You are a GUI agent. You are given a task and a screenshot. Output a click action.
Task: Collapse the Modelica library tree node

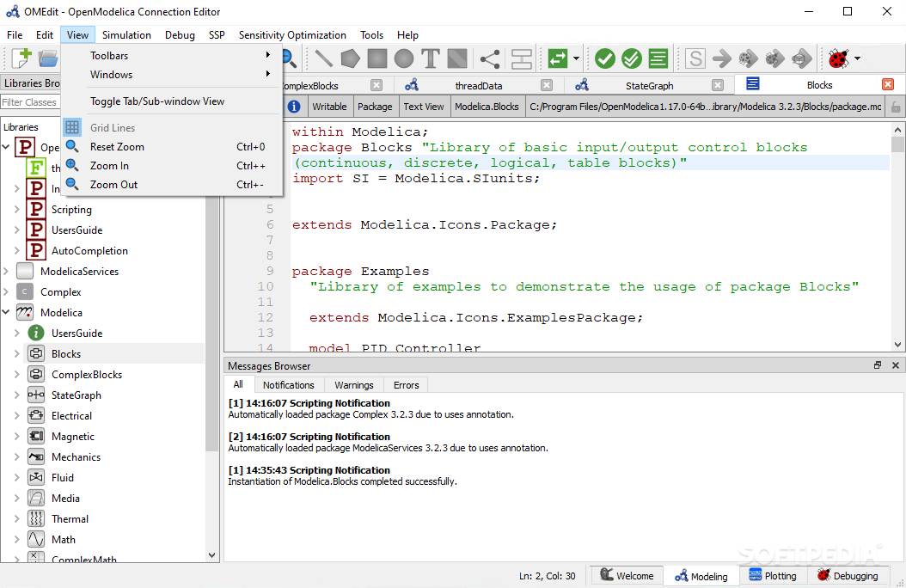coord(6,313)
